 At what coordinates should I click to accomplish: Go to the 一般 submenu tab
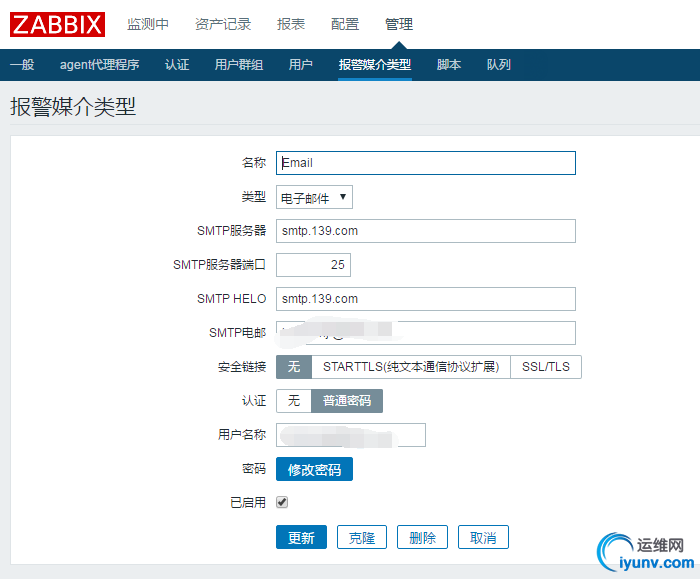[22, 65]
